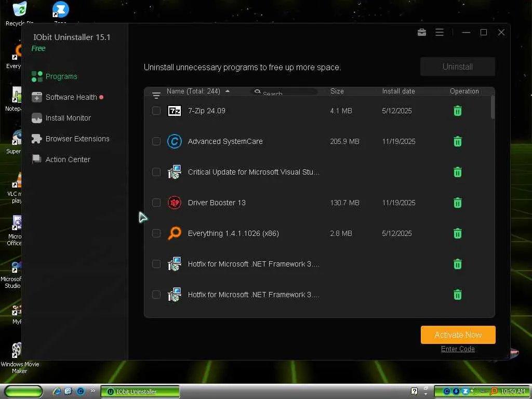Click the Driver Booster red icon in list
The width and height of the screenshot is (532, 399).
point(175,203)
